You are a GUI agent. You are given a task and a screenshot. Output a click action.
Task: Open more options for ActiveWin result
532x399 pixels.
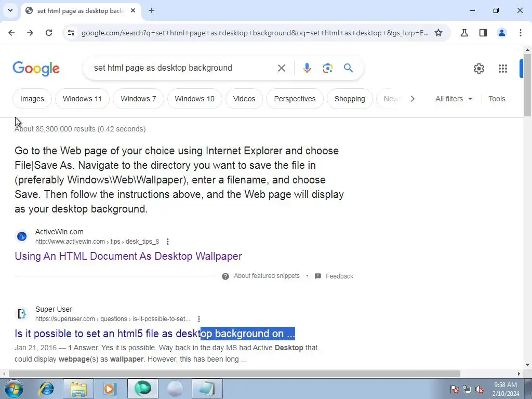168,242
